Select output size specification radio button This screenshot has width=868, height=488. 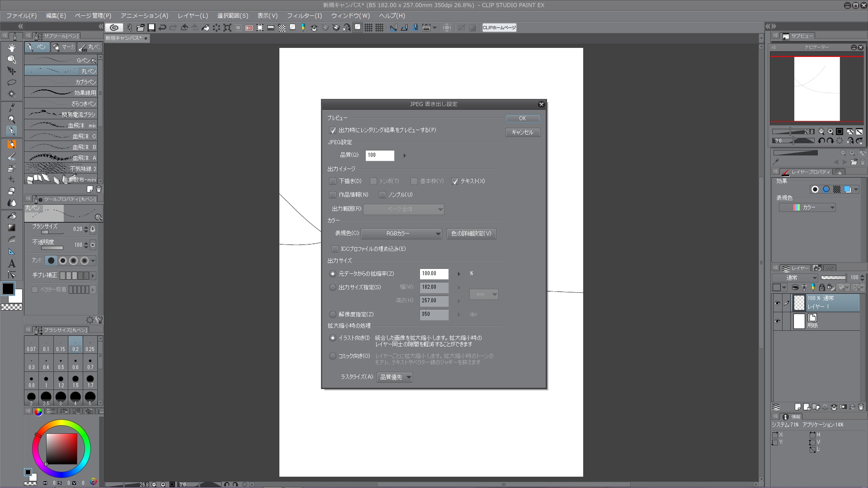pyautogui.click(x=333, y=287)
